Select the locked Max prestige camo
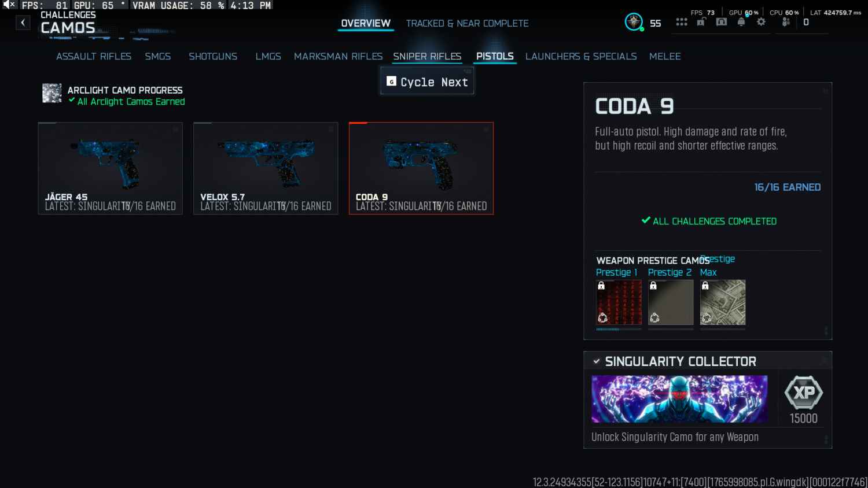 pyautogui.click(x=723, y=302)
